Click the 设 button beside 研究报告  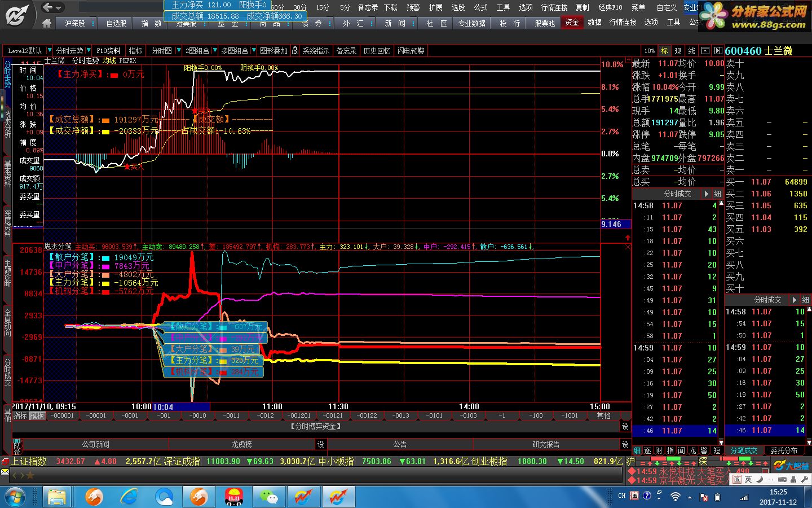(625, 444)
